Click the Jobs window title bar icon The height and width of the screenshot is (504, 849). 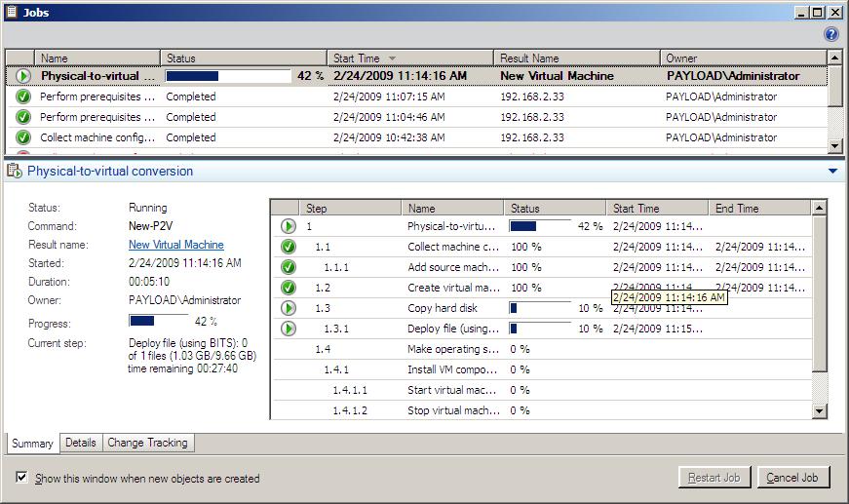pos(12,12)
